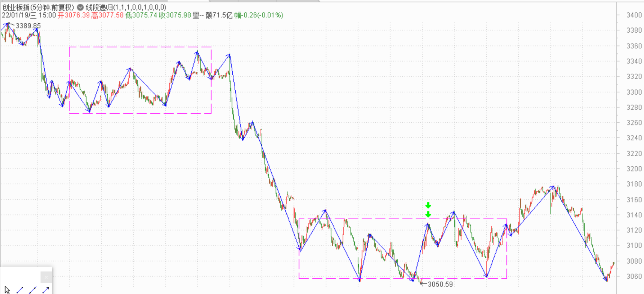Click the close price 收3075.98 value
This screenshot has height=294, width=644.
[175, 15]
